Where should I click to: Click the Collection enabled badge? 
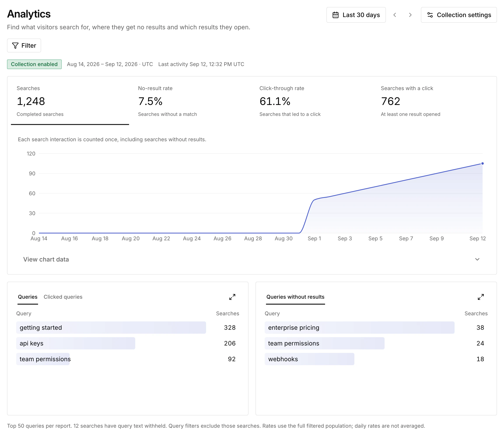[34, 64]
